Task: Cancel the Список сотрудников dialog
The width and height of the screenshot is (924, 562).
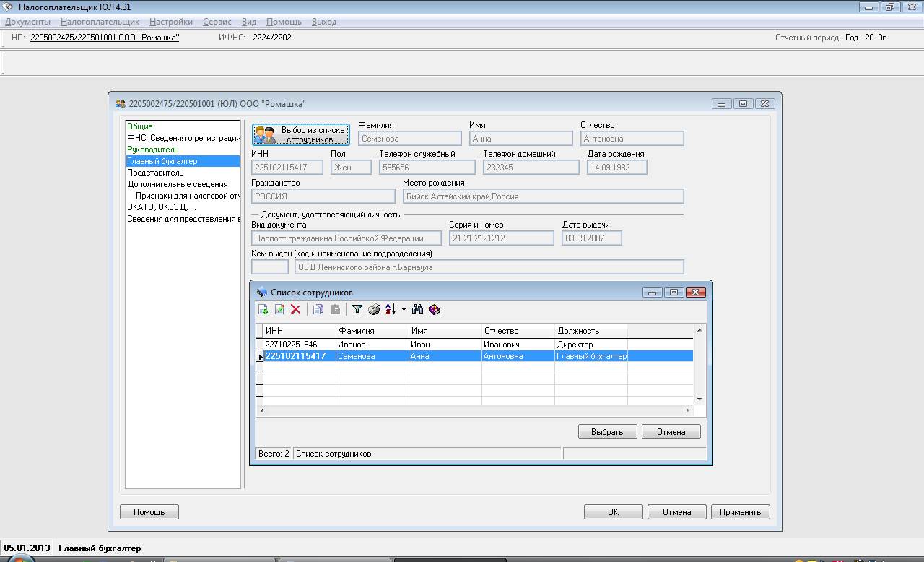Action: (x=671, y=432)
